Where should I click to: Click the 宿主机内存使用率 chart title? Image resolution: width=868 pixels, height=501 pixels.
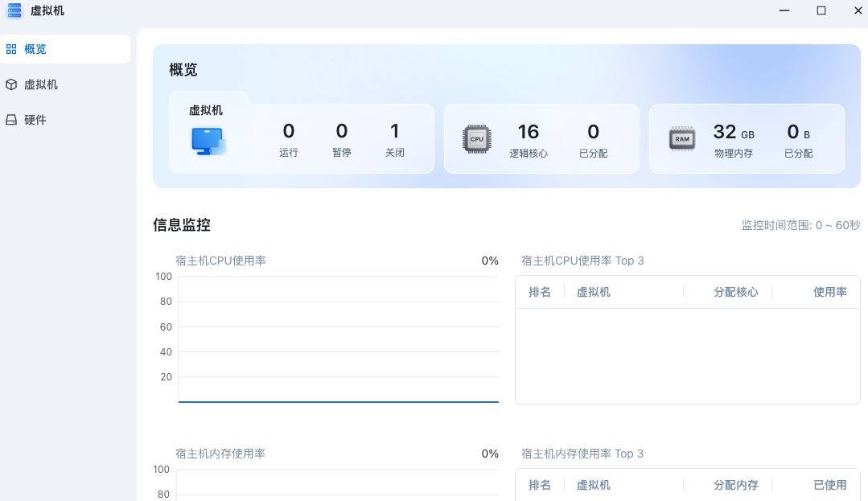[x=220, y=454]
